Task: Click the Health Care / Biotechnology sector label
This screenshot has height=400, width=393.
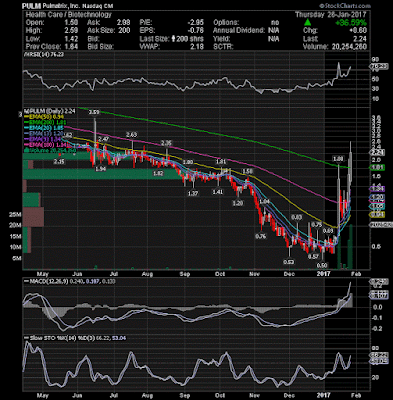Action: [x=69, y=14]
